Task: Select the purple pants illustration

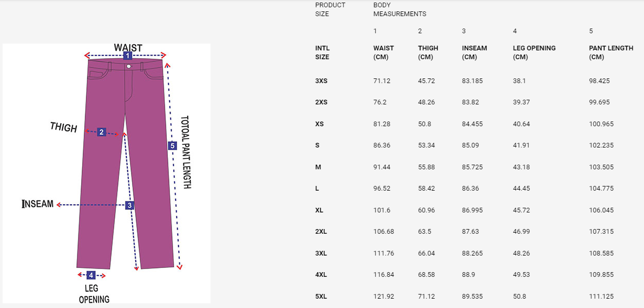Action: (x=126, y=163)
